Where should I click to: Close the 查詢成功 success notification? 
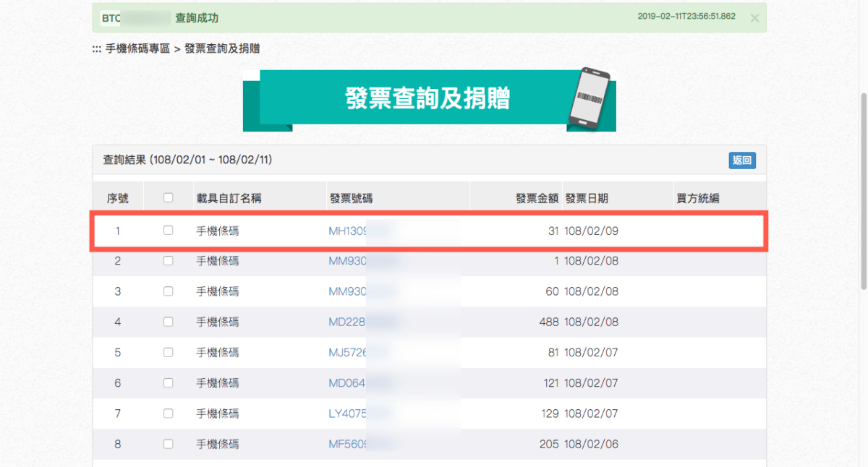pyautogui.click(x=754, y=18)
